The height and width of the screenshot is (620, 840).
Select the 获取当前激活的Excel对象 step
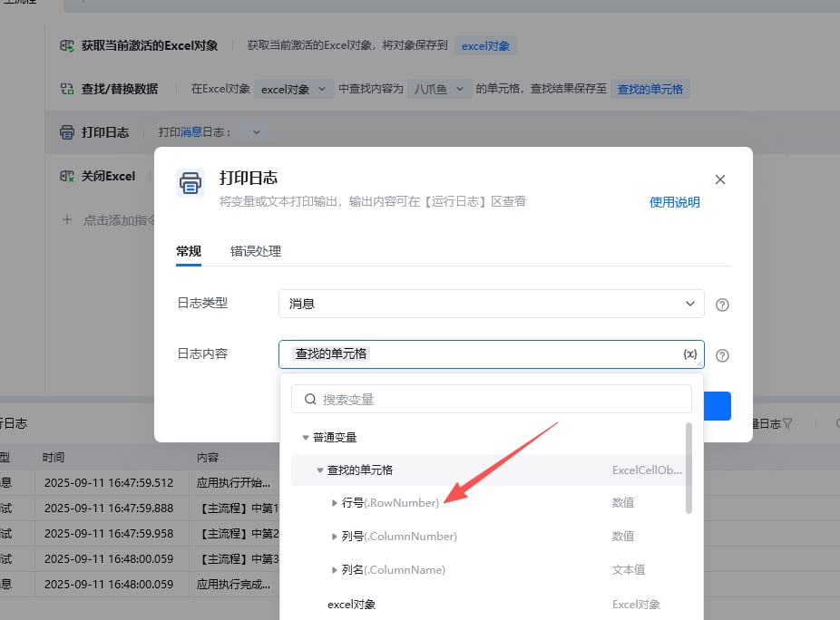[x=150, y=45]
